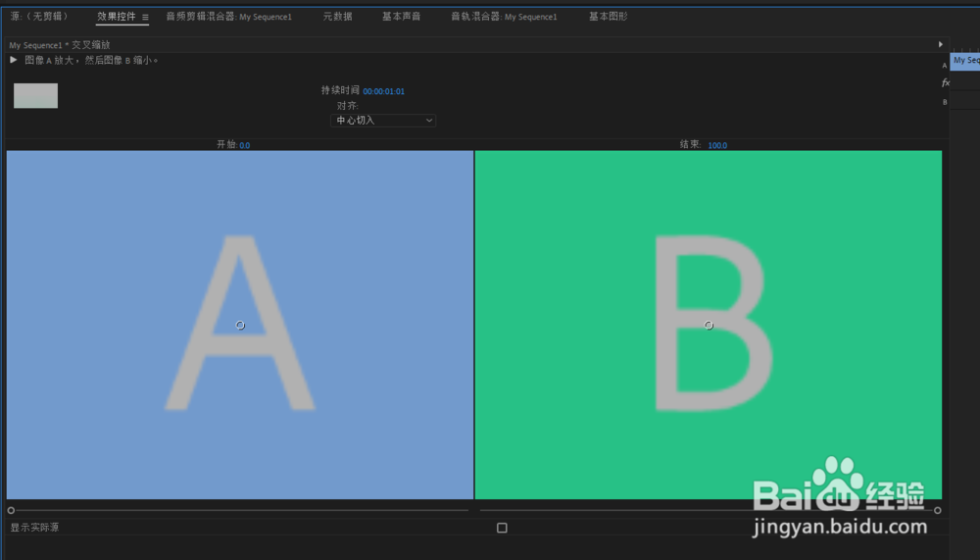Switch to the 源:(无剪辑) tab
This screenshot has height=560, width=980.
39,17
